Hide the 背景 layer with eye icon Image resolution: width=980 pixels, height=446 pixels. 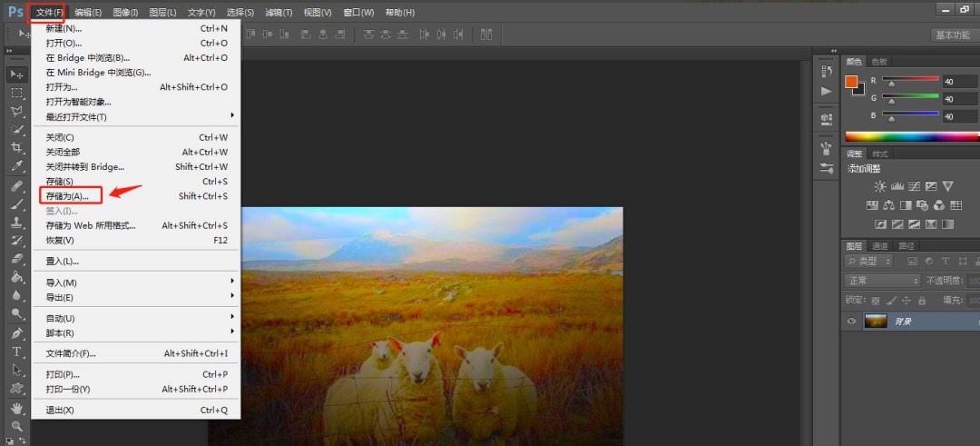pos(851,321)
